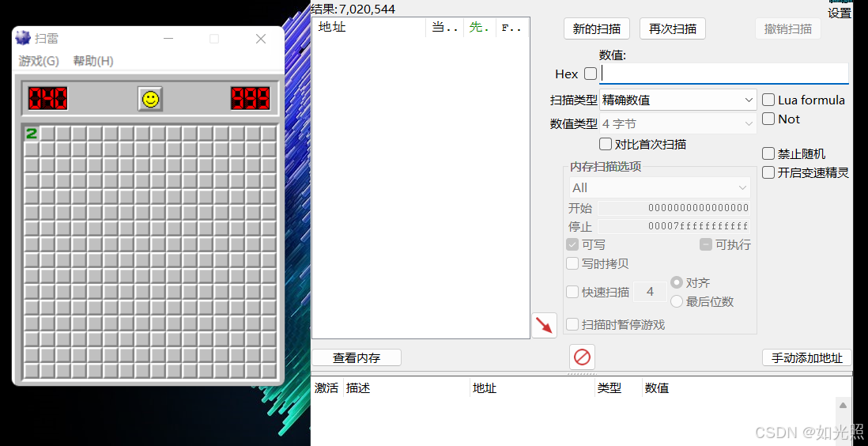Image resolution: width=868 pixels, height=446 pixels.
Task: Toggle the 禁止随机 checkbox
Action: 768,153
